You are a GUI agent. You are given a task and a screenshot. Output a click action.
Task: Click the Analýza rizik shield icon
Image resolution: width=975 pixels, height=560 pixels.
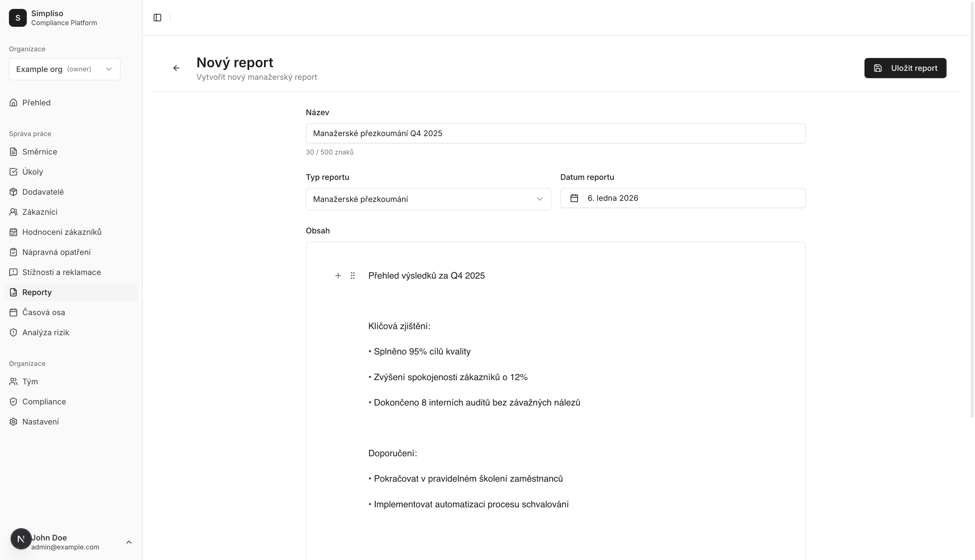click(13, 332)
